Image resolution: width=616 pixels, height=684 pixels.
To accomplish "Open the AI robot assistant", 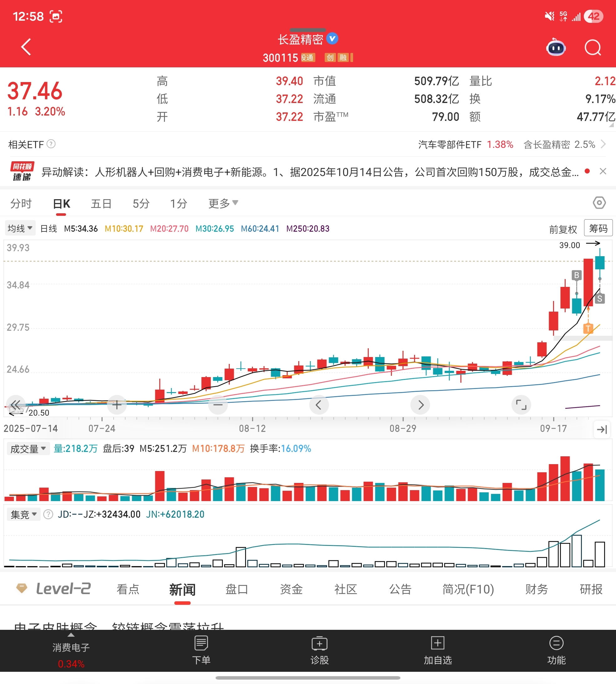I will click(556, 48).
